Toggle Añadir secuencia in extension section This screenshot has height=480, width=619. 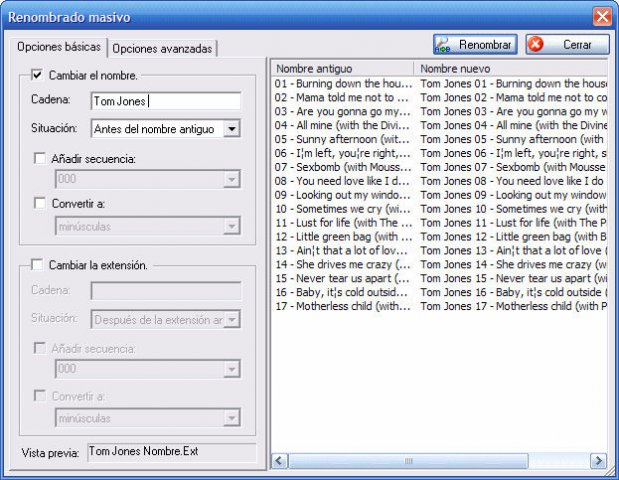(x=40, y=348)
